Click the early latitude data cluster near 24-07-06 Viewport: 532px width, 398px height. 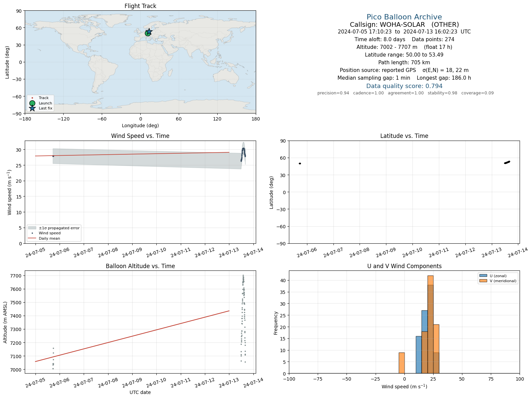300,163
